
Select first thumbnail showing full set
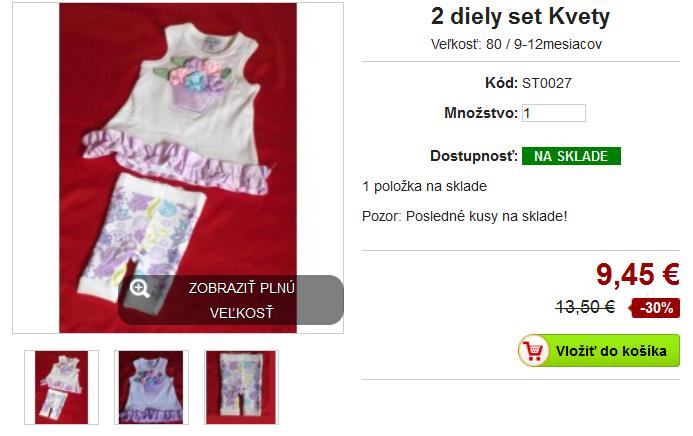[61, 387]
